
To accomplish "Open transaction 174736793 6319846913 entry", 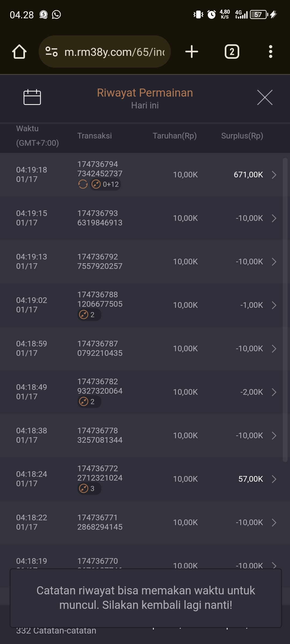I will [x=100, y=218].
